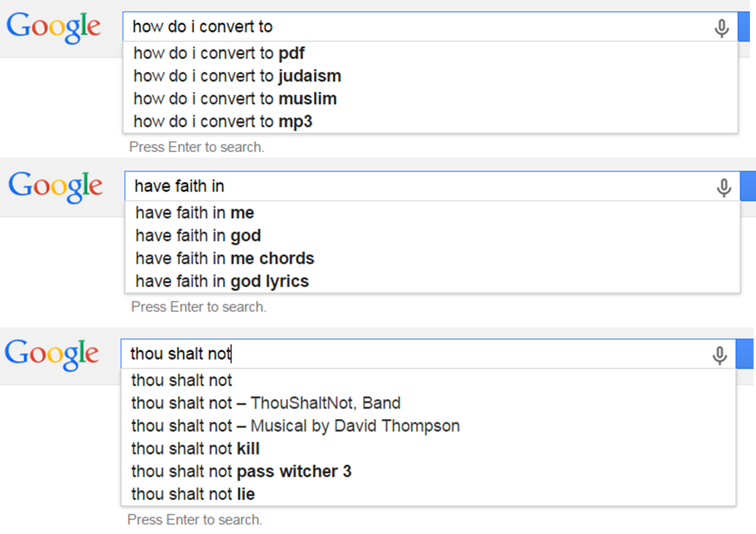Select 'thou shalt not – ThouShaltNot, Band' suggestion
756x534 pixels.
266,403
